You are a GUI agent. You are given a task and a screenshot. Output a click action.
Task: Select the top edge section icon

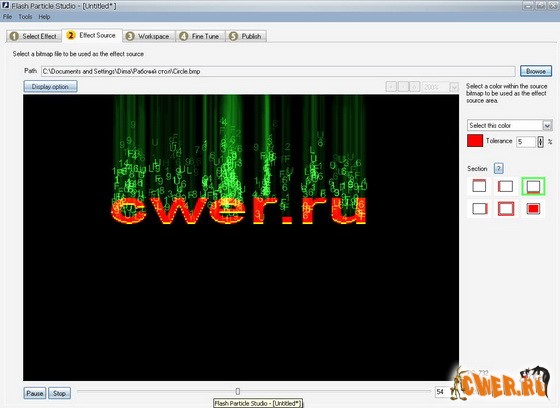click(x=479, y=186)
